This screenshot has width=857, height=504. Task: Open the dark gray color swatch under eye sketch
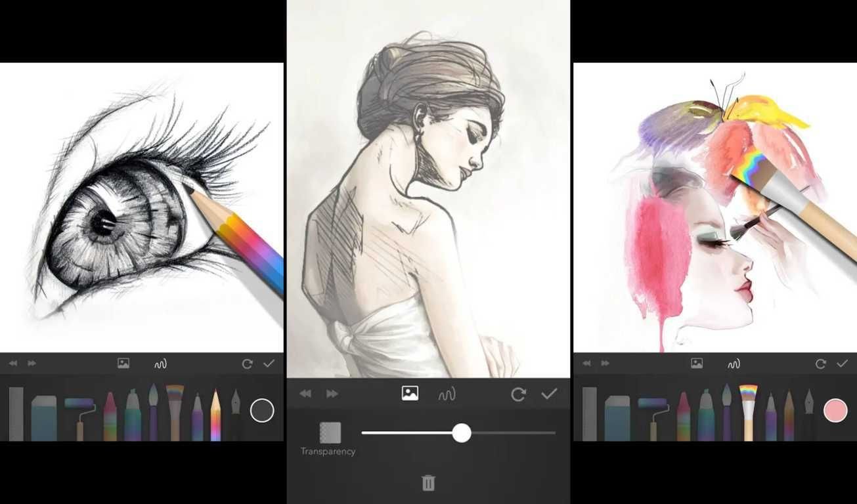point(262,411)
